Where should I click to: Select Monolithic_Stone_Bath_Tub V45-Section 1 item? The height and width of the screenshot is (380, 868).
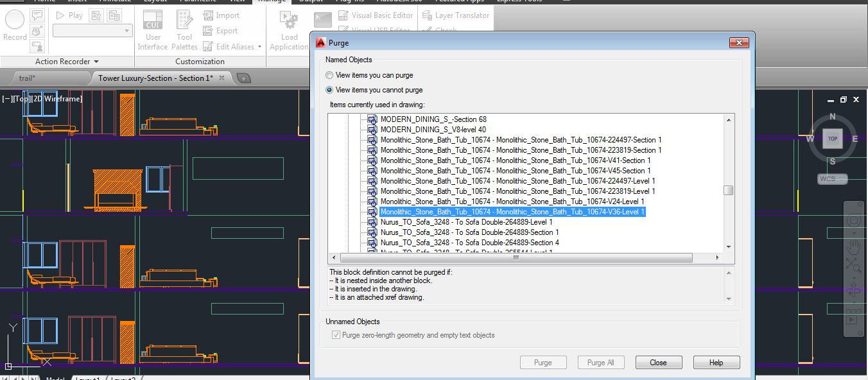pyautogui.click(x=516, y=171)
